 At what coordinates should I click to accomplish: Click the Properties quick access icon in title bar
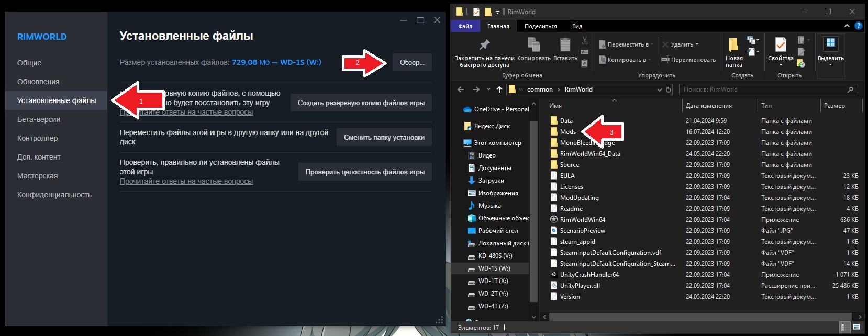pos(476,12)
